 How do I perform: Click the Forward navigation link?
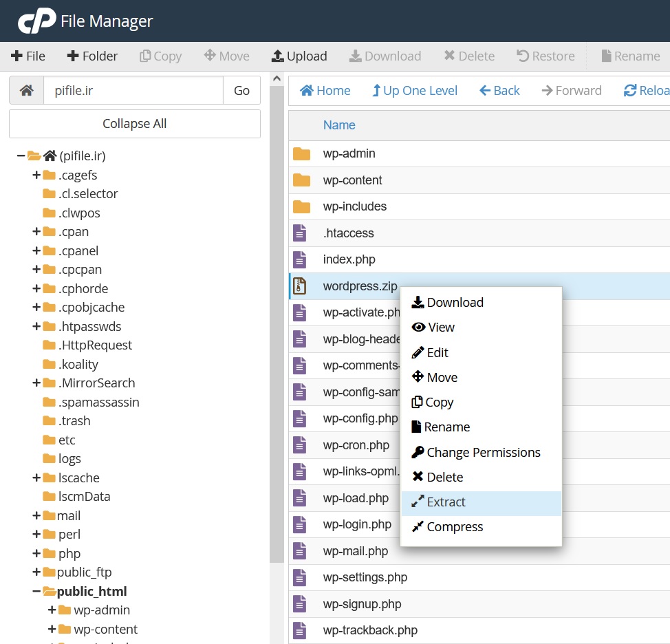point(572,91)
